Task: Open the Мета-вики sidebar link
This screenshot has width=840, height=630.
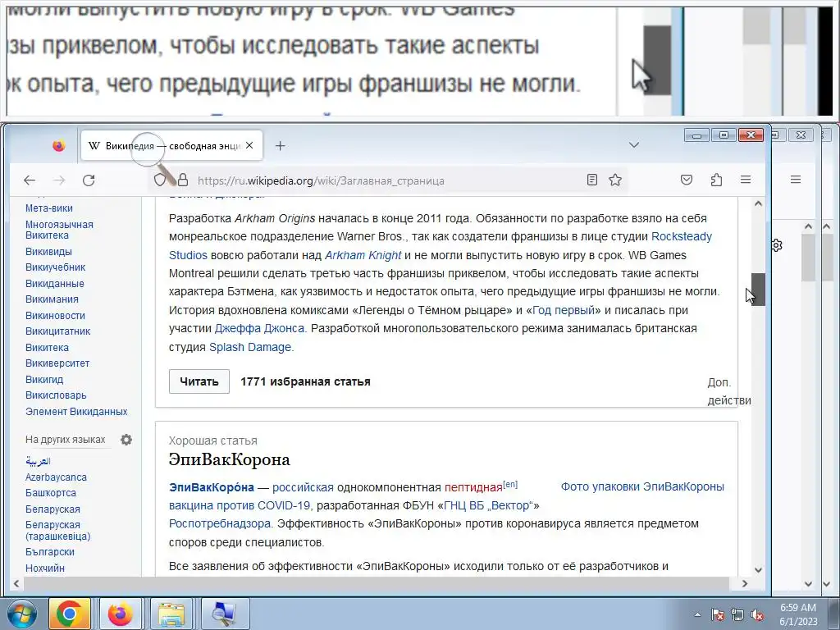Action: 48,208
